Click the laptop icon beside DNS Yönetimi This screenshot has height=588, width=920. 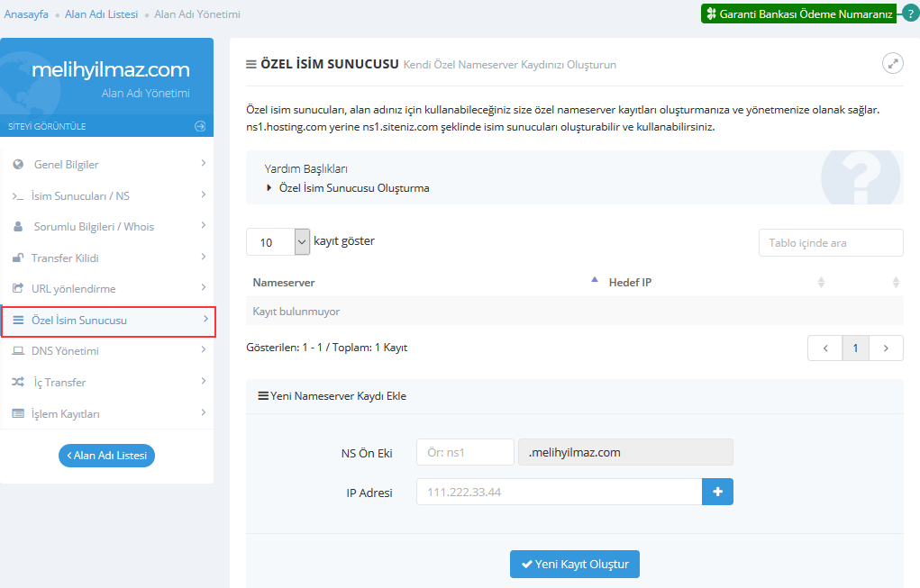(x=18, y=351)
